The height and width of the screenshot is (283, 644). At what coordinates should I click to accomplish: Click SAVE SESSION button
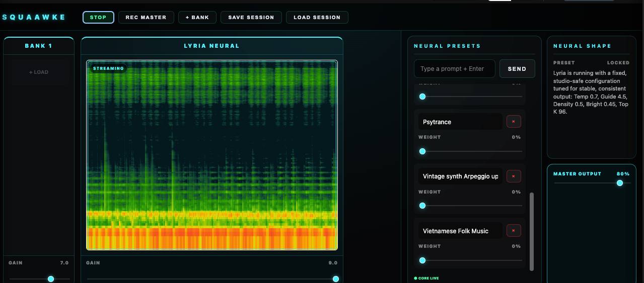click(251, 17)
